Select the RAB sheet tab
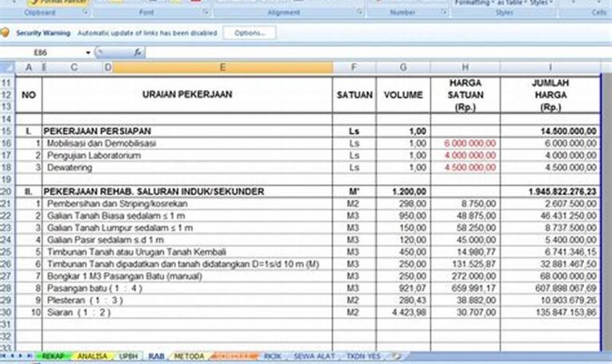Viewport: 612px width, 364px height. pyautogui.click(x=156, y=356)
